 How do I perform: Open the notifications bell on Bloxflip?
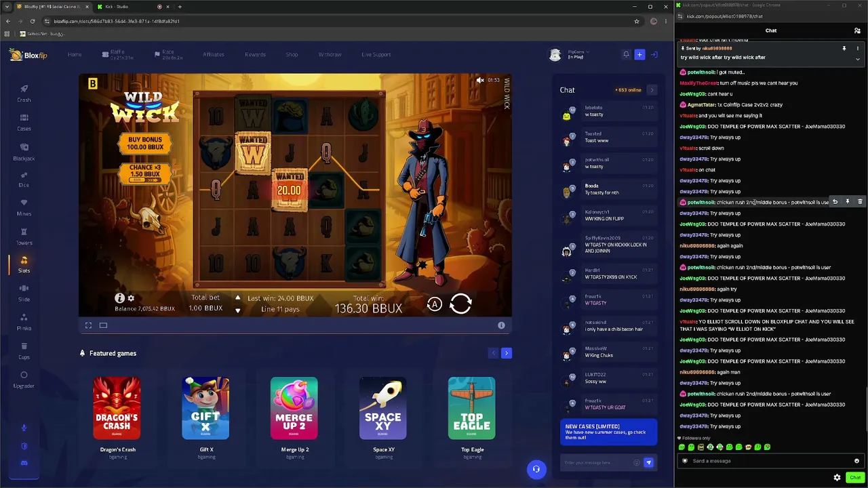click(x=626, y=54)
